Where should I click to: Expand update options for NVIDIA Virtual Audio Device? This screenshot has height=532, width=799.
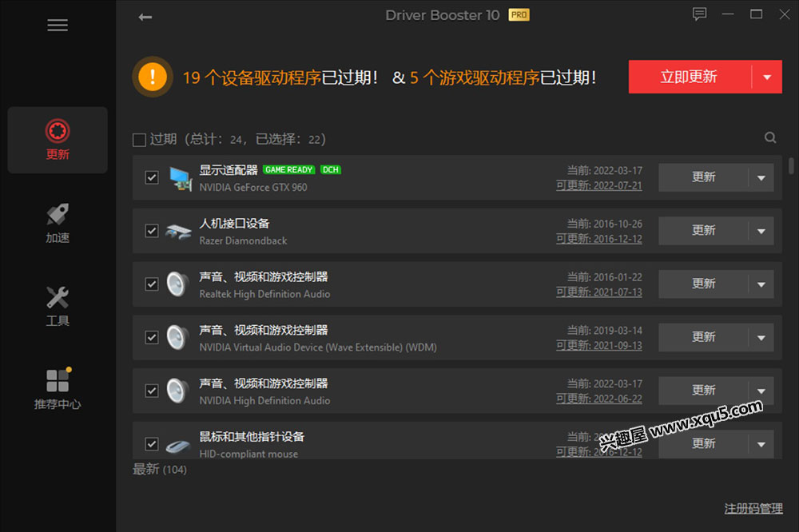(761, 337)
